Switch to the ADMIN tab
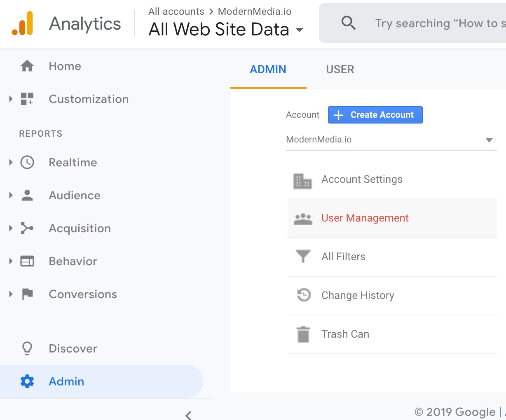506x420 pixels. pyautogui.click(x=268, y=69)
